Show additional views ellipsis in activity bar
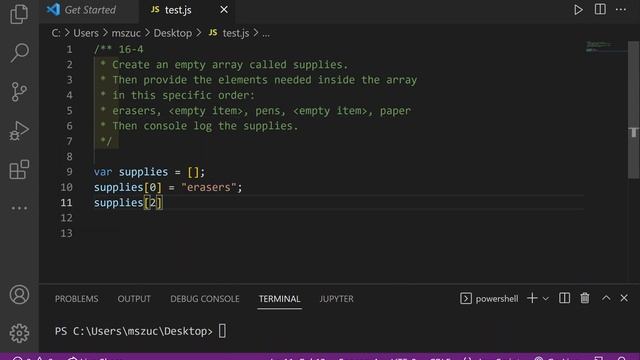 (19, 208)
